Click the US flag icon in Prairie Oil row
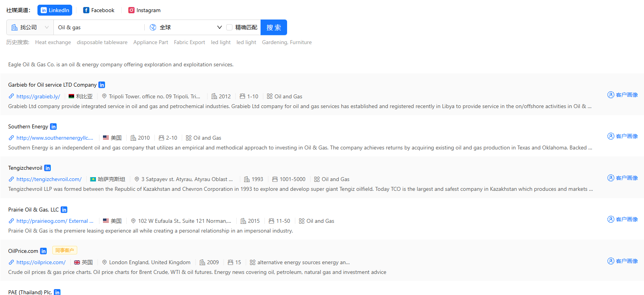The height and width of the screenshot is (295, 644). tap(106, 221)
